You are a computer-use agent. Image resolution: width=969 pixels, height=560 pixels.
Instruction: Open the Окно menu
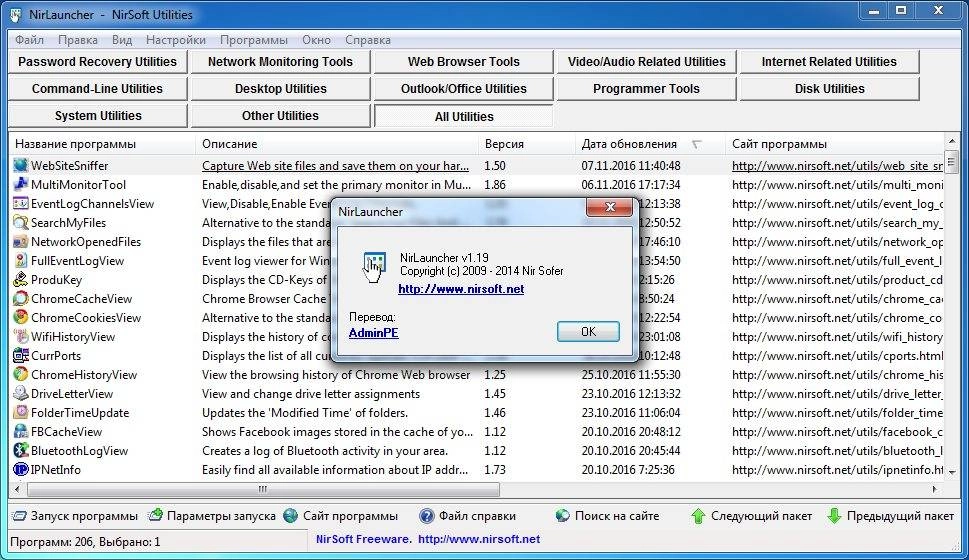coord(316,40)
